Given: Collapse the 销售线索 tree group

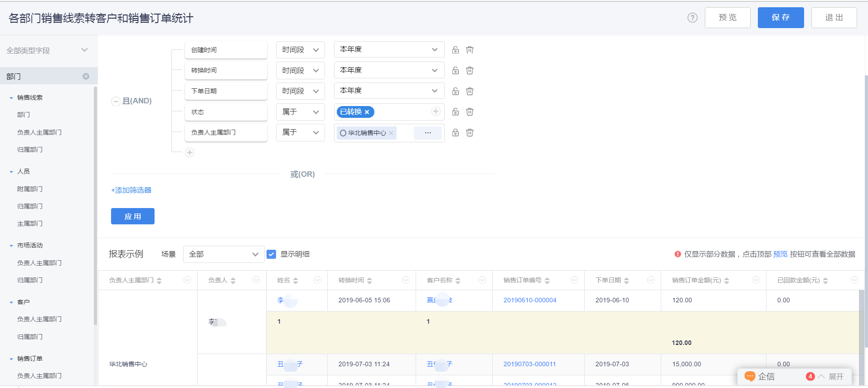Looking at the screenshot, I should point(11,98).
